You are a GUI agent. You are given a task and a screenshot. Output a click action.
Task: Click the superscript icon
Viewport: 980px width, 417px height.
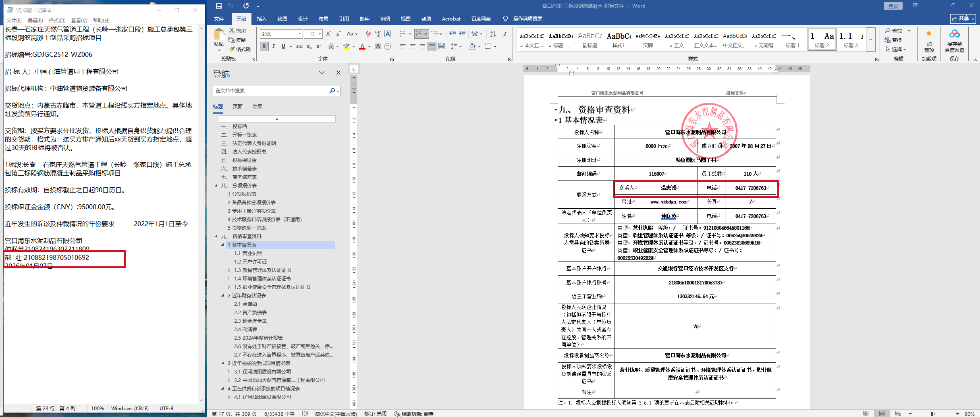coord(318,46)
